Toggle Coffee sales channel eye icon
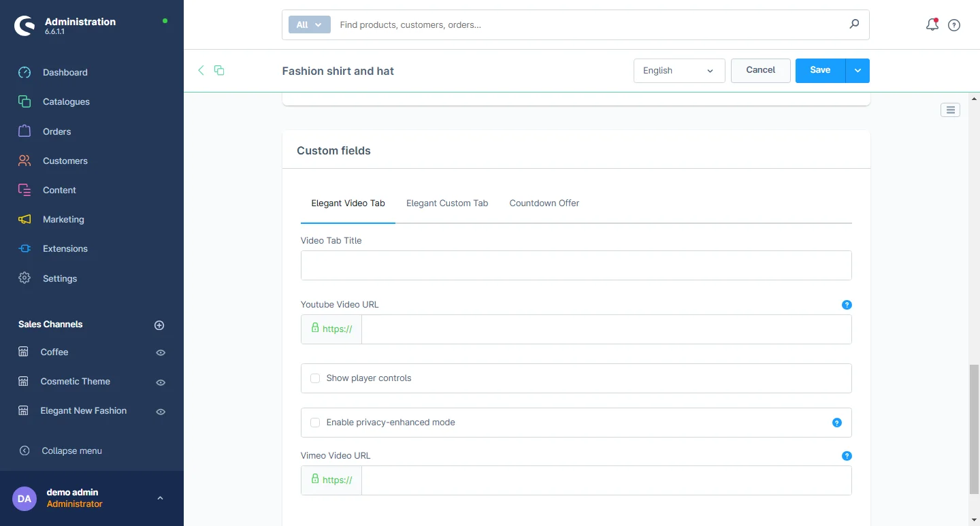 click(161, 352)
